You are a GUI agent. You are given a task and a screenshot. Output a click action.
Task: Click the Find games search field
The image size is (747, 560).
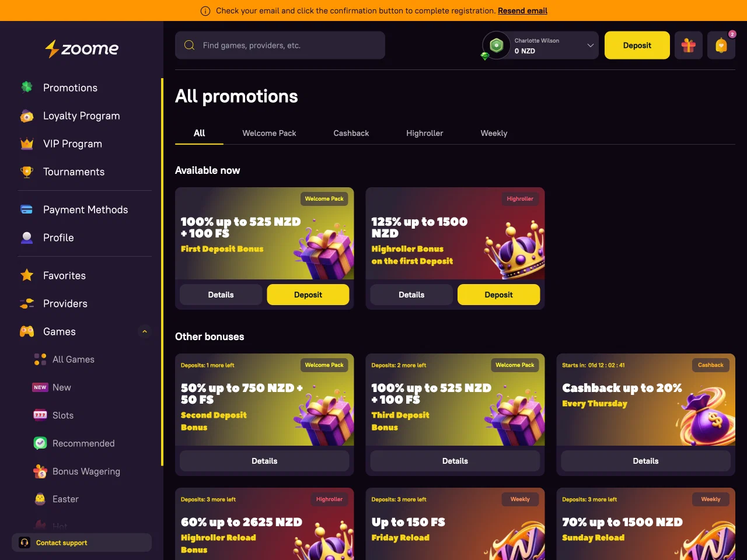coord(280,45)
